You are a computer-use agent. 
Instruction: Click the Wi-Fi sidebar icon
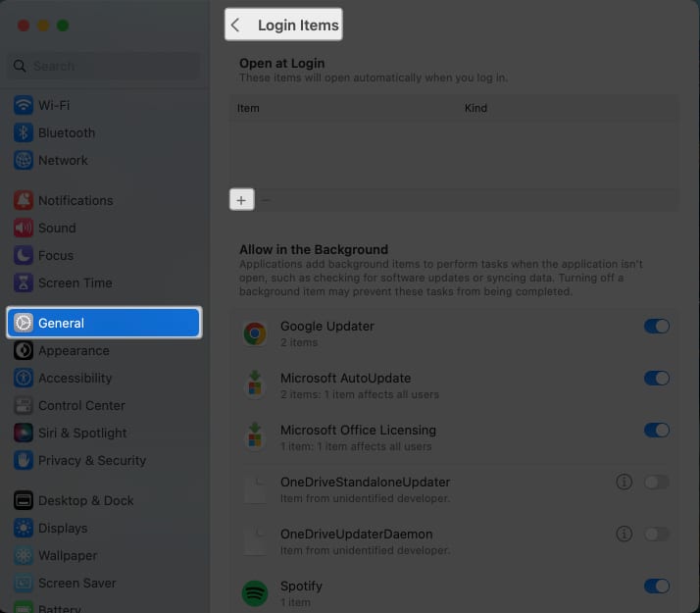tap(24, 105)
